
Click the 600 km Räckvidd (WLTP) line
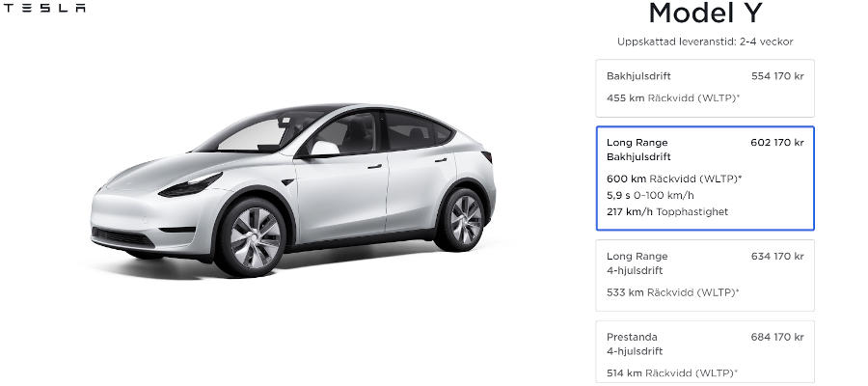674,179
